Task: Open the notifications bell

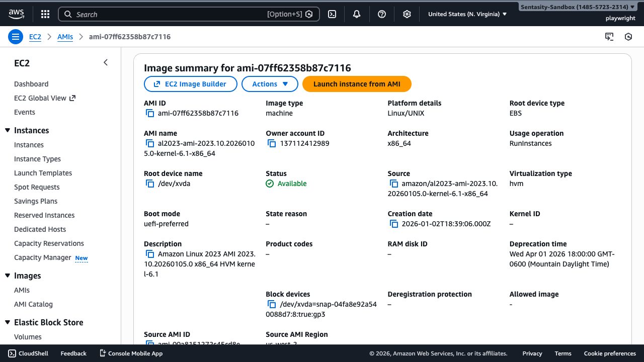Action: [x=357, y=14]
